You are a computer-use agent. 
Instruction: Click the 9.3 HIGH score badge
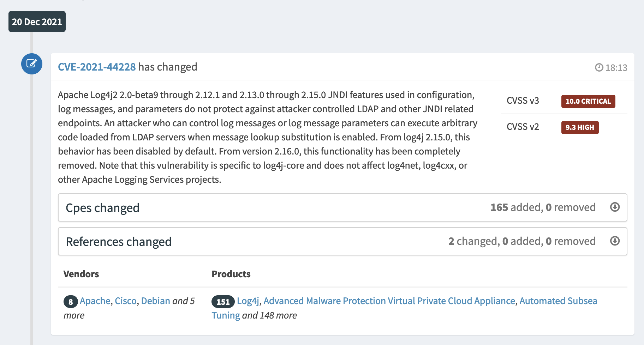pyautogui.click(x=580, y=127)
